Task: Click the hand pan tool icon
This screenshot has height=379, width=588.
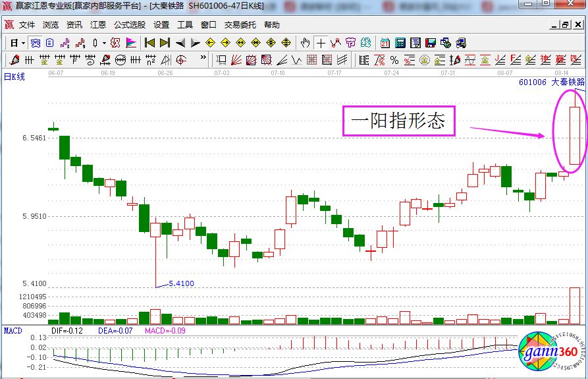Action: [305, 43]
